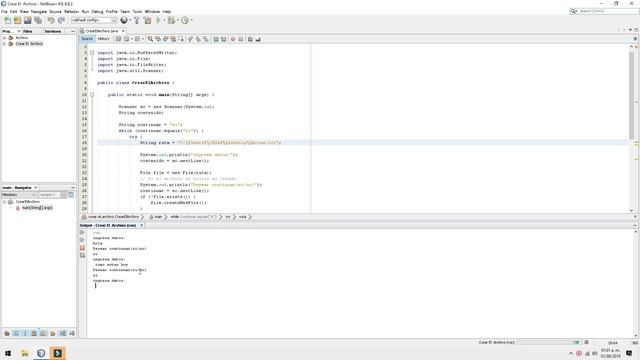Click the main breadcrumb in editor path
Screen dimensions: 640x360
point(158,217)
